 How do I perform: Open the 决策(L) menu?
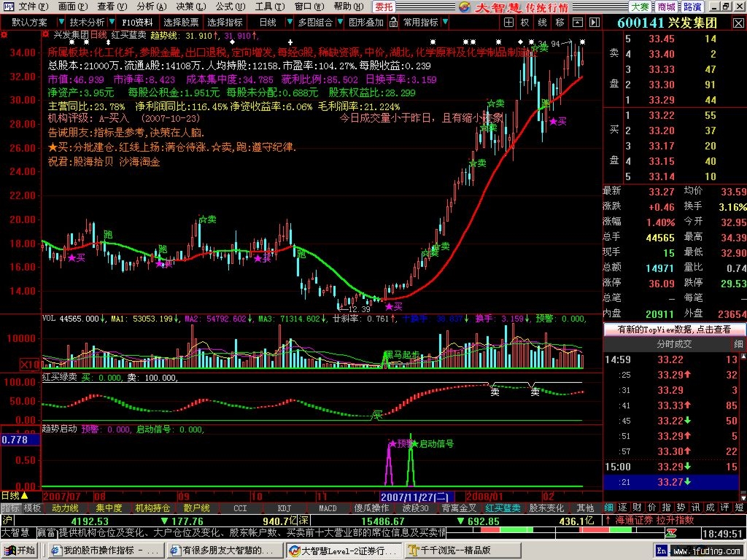tap(190, 7)
